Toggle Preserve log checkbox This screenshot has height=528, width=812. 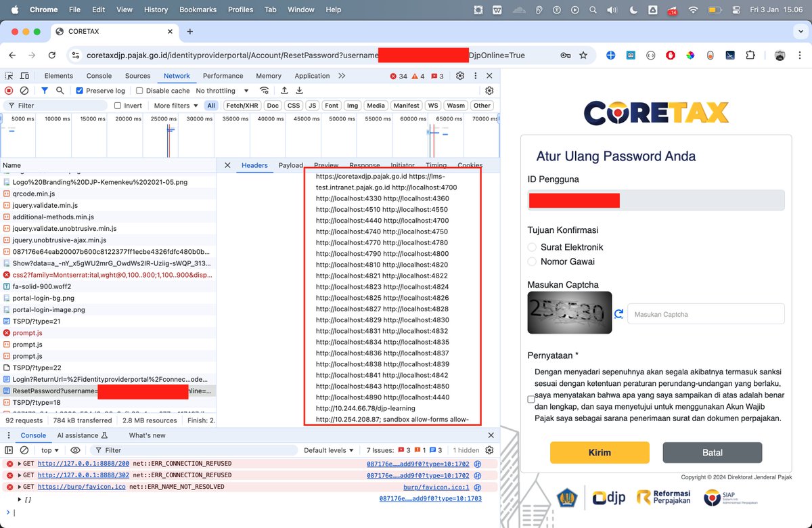pyautogui.click(x=80, y=91)
